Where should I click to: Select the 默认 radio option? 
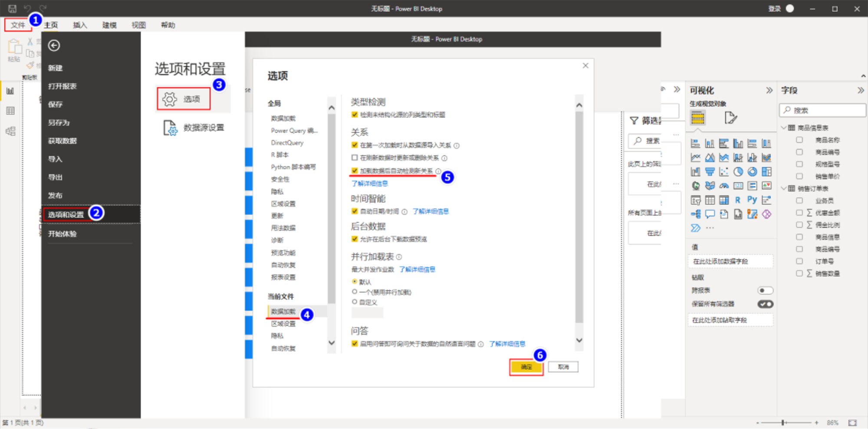point(355,281)
